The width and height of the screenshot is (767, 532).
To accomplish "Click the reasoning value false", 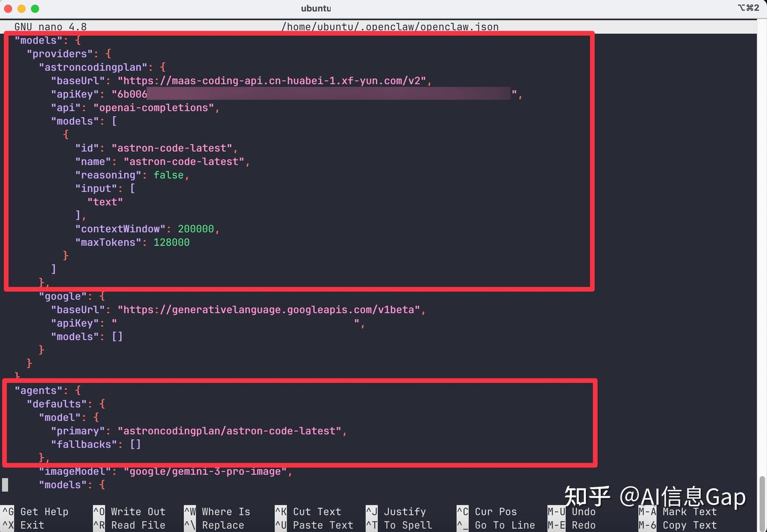I will tap(168, 175).
